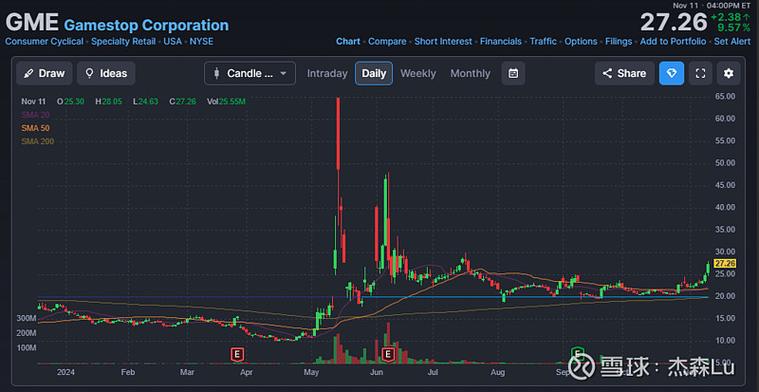This screenshot has height=392, width=759.
Task: Click Add to Portfolio
Action: [x=673, y=42]
